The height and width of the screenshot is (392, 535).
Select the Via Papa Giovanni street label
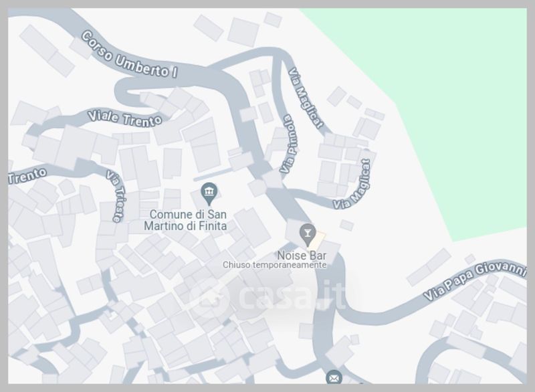click(x=474, y=280)
